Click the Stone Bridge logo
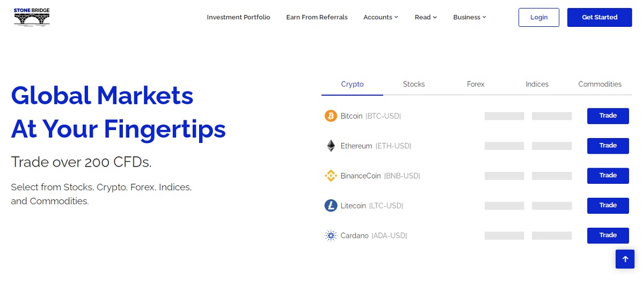Viewport: 644px width, 281px height. 32,17
